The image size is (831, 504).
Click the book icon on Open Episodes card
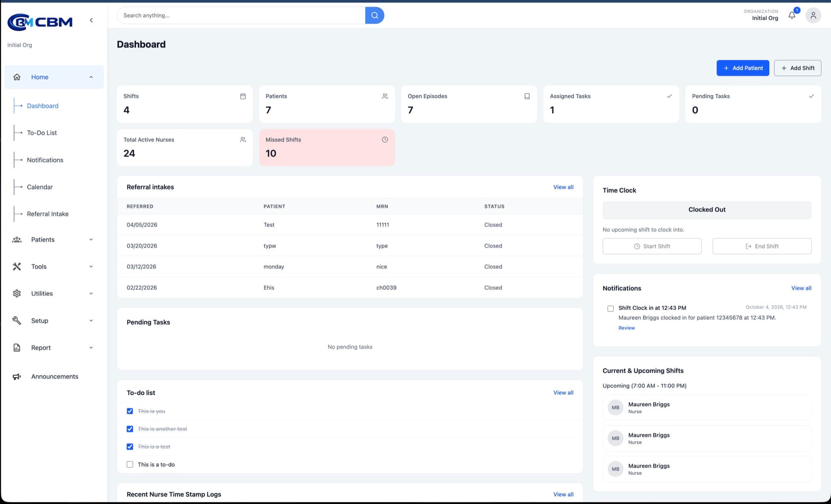point(527,96)
